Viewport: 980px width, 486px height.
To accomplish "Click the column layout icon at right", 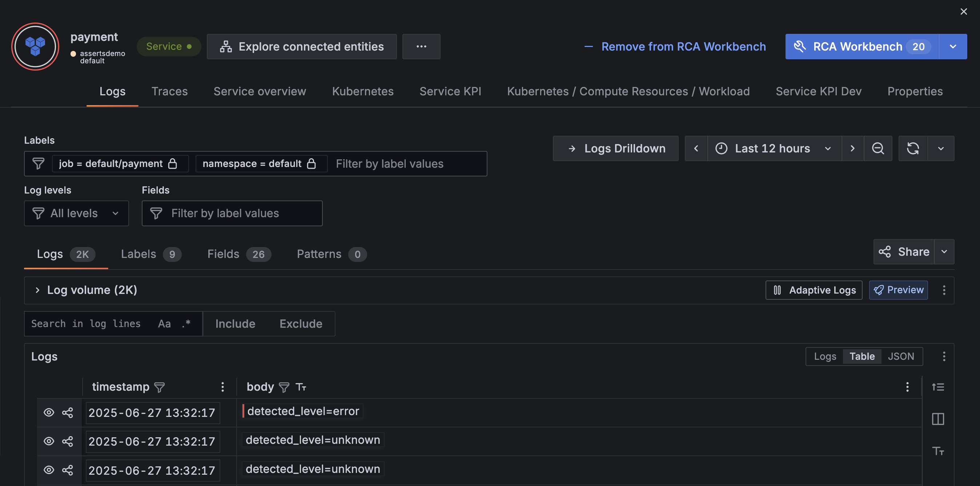I will pos(938,419).
